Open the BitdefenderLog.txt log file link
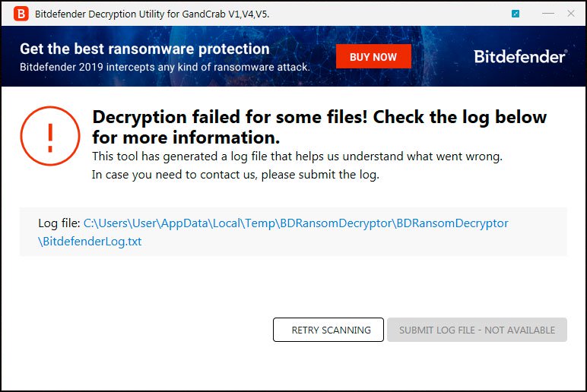Viewport: 587px width, 392px height. coord(90,242)
